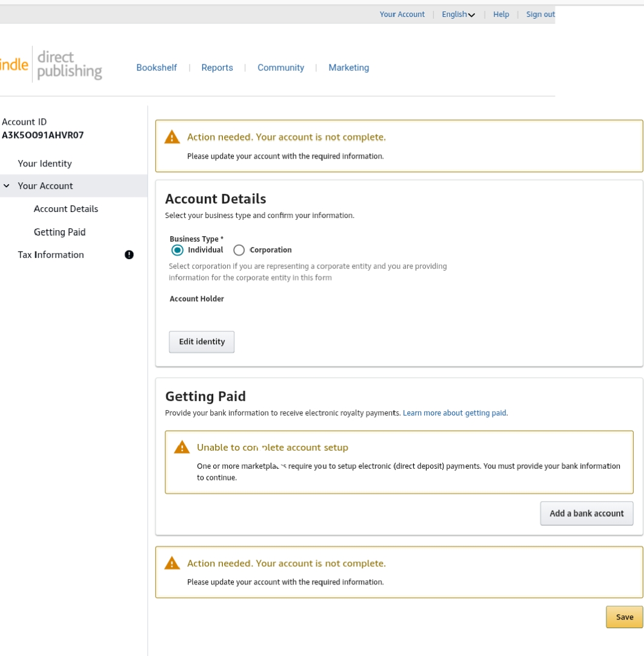This screenshot has width=644, height=656.
Task: Open Your Identity in the sidebar
Action: click(x=45, y=164)
